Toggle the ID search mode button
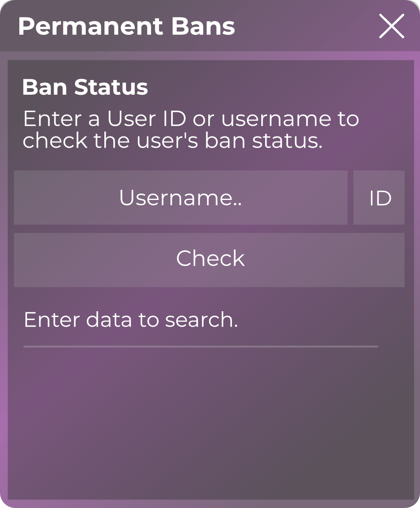Viewport: 420px width, 508px height. [379, 198]
